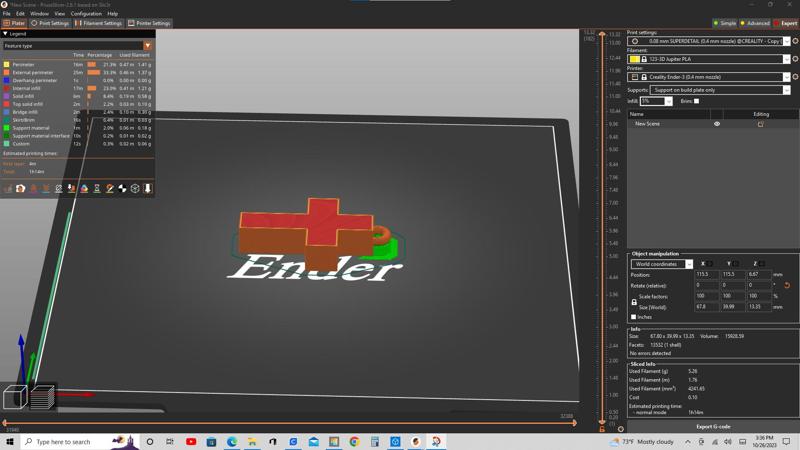Open the Edit menu
800x450 pixels.
pyautogui.click(x=20, y=14)
